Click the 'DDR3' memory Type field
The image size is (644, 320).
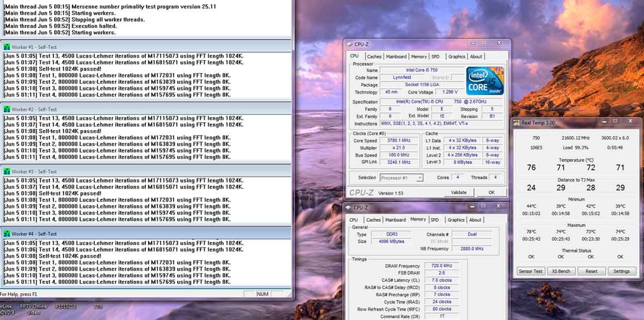pos(391,234)
